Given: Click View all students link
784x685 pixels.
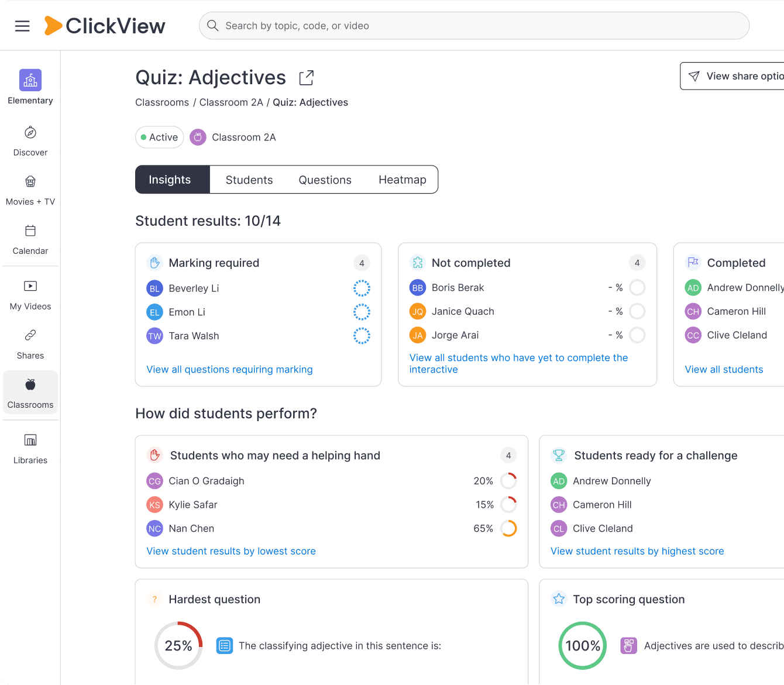Looking at the screenshot, I should 724,370.
